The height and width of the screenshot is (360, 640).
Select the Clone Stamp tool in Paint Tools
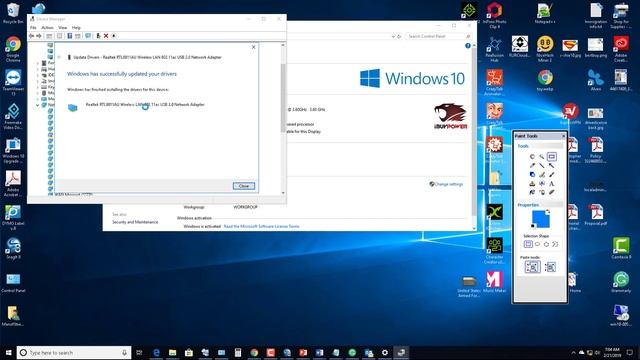coord(532,184)
